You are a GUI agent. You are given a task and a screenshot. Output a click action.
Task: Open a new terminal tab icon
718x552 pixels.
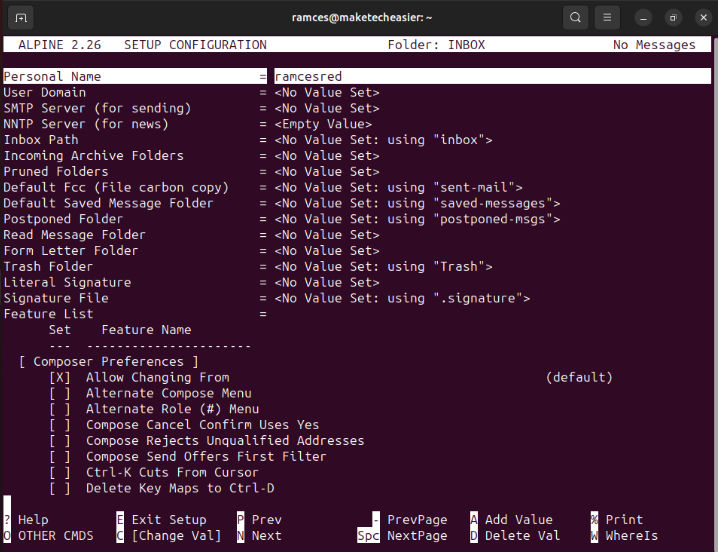(x=21, y=17)
